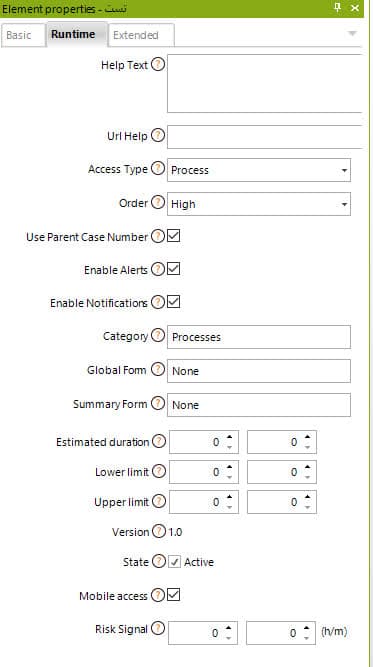The width and height of the screenshot is (373, 667).
Task: Click the help icon next to Version
Action: 159,531
